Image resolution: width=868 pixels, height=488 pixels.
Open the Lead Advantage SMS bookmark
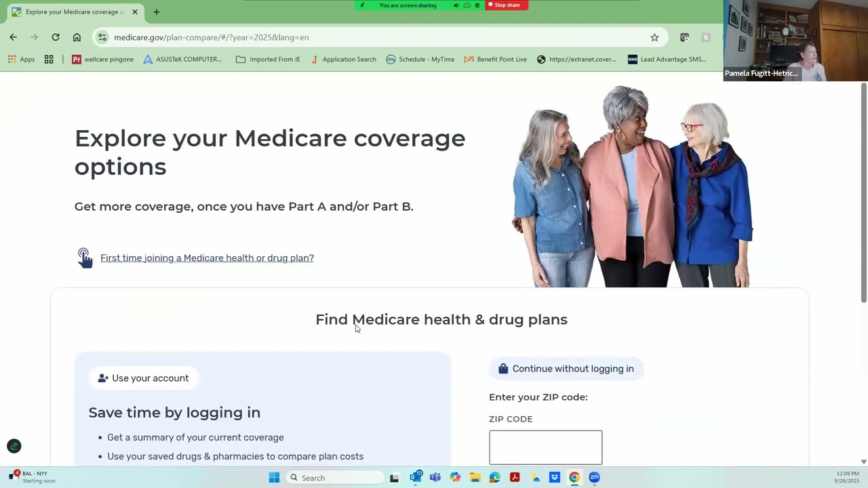pos(667,59)
